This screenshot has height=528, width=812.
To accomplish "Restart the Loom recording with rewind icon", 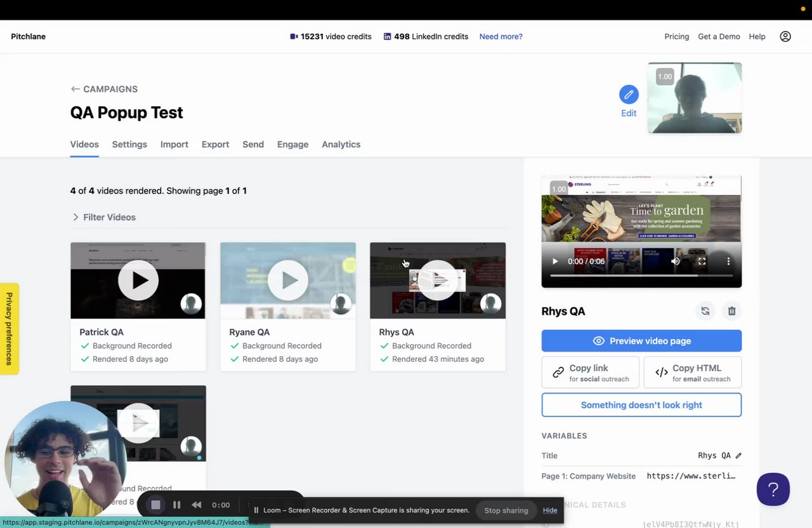I will coord(197,505).
